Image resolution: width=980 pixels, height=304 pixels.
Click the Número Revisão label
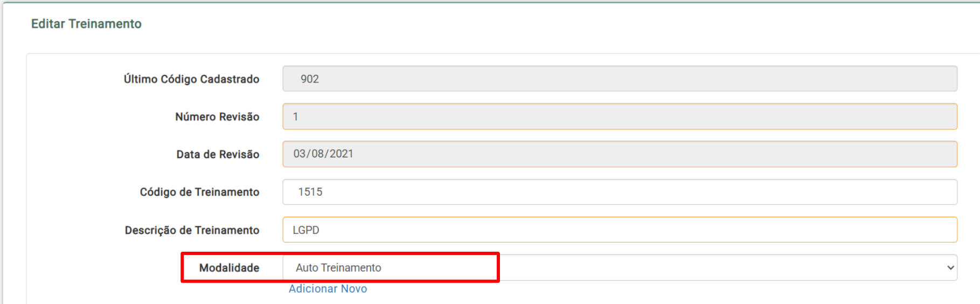217,116
